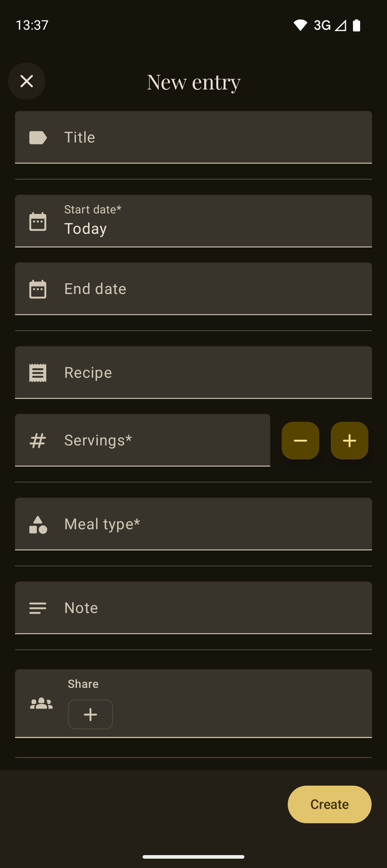Close the New entry form
This screenshot has height=868, width=387.
pos(27,81)
